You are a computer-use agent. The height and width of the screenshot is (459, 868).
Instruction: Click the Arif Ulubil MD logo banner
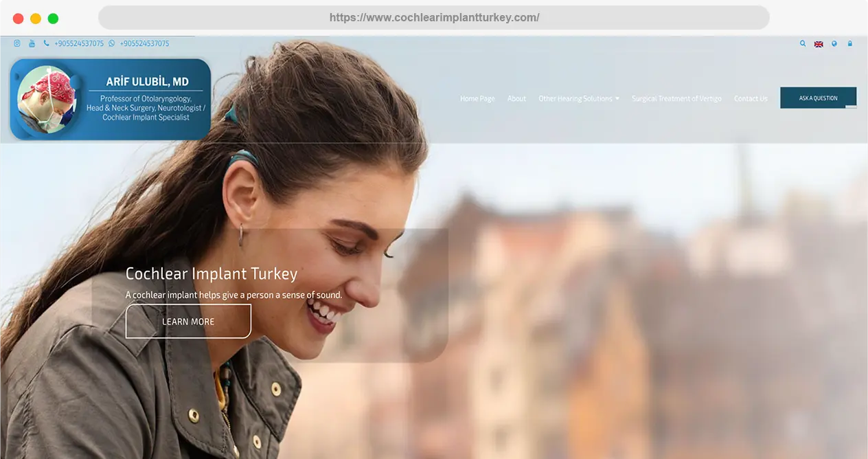tap(111, 99)
